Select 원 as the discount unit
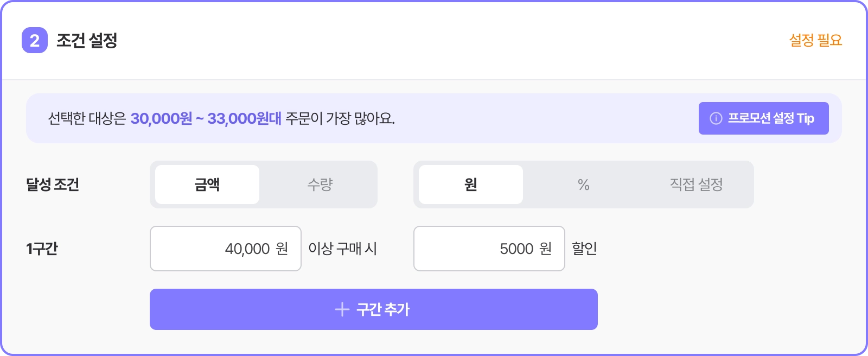 [471, 185]
